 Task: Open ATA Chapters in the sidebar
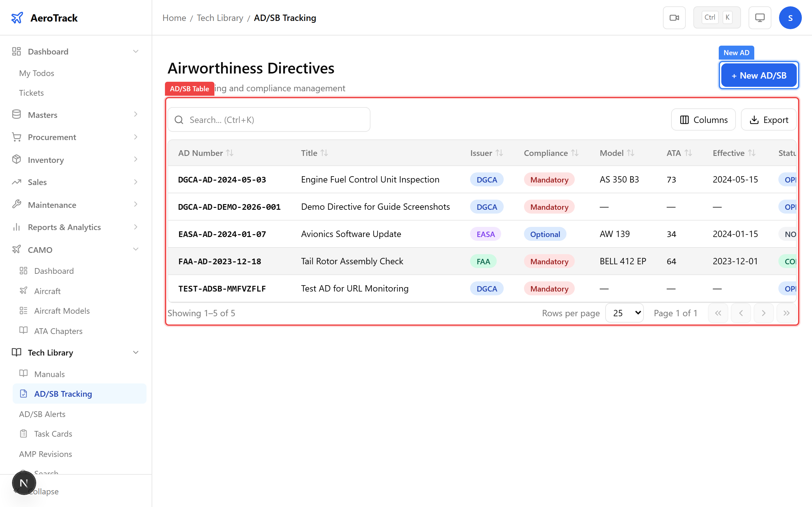(x=58, y=331)
